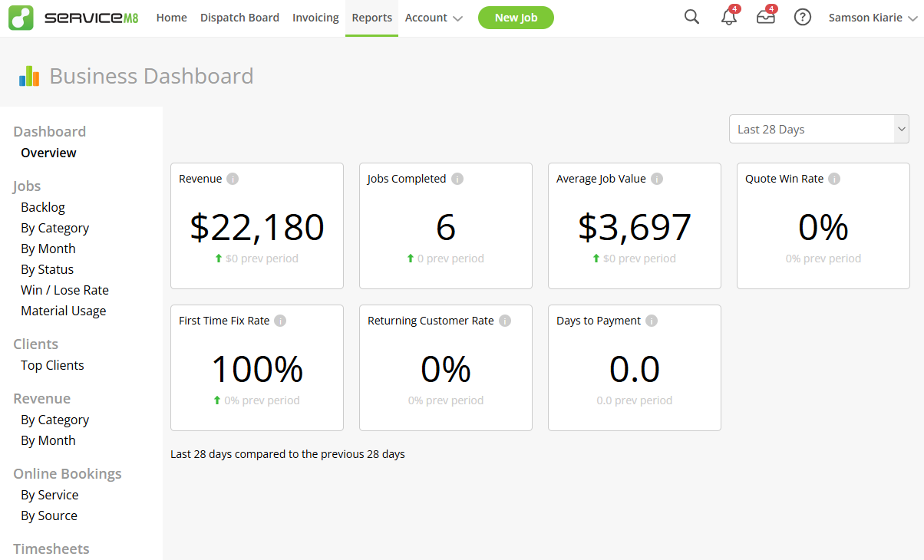This screenshot has height=560, width=924.
Task: Open Online Bookings By Service report
Action: [x=50, y=495]
